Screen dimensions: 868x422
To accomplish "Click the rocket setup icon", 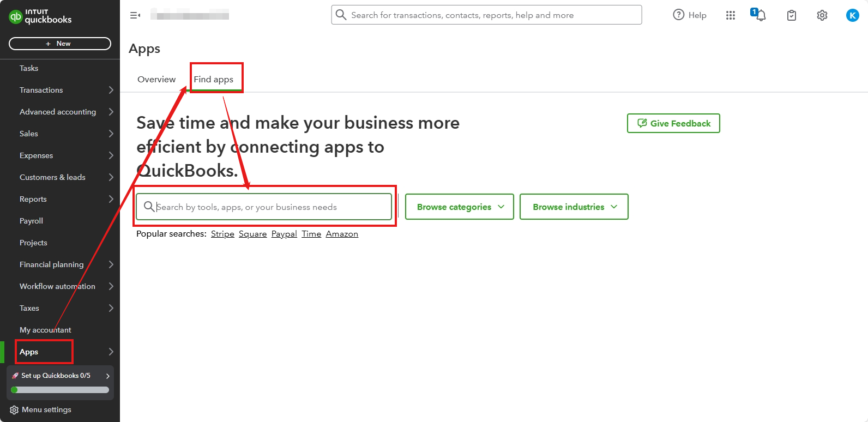I will point(15,376).
